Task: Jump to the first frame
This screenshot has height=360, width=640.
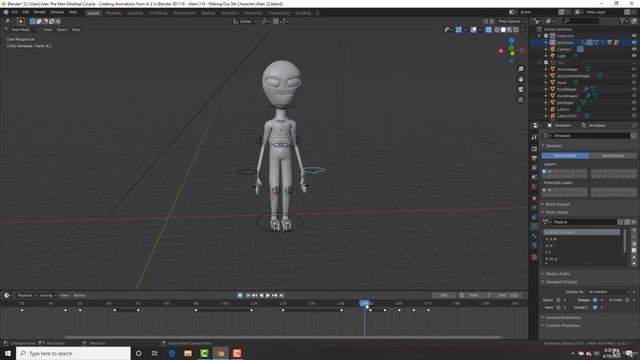Action: (248, 296)
